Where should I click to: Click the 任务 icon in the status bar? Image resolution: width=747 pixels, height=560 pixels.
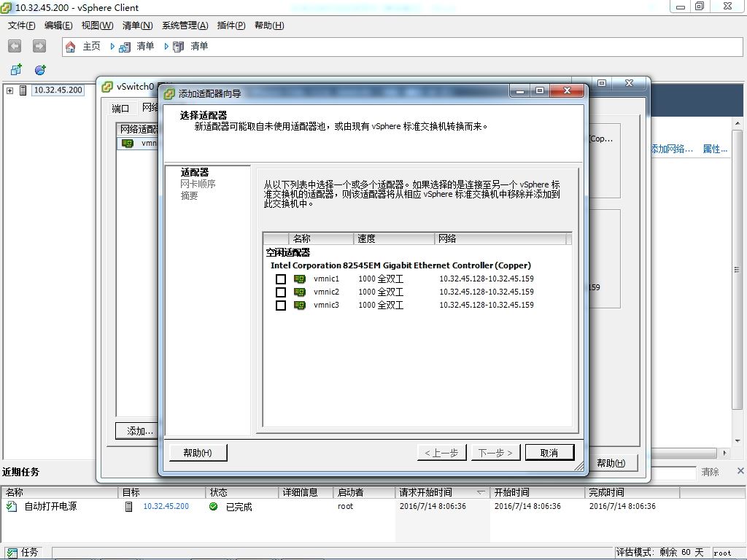(12, 553)
